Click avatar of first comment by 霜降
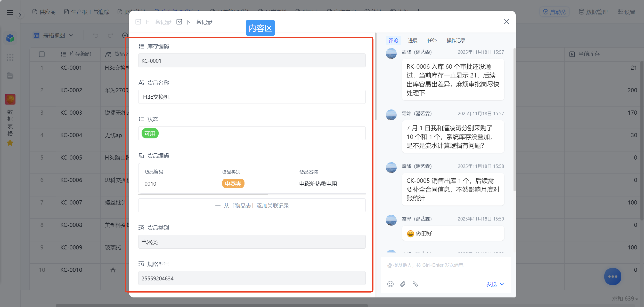 391,53
